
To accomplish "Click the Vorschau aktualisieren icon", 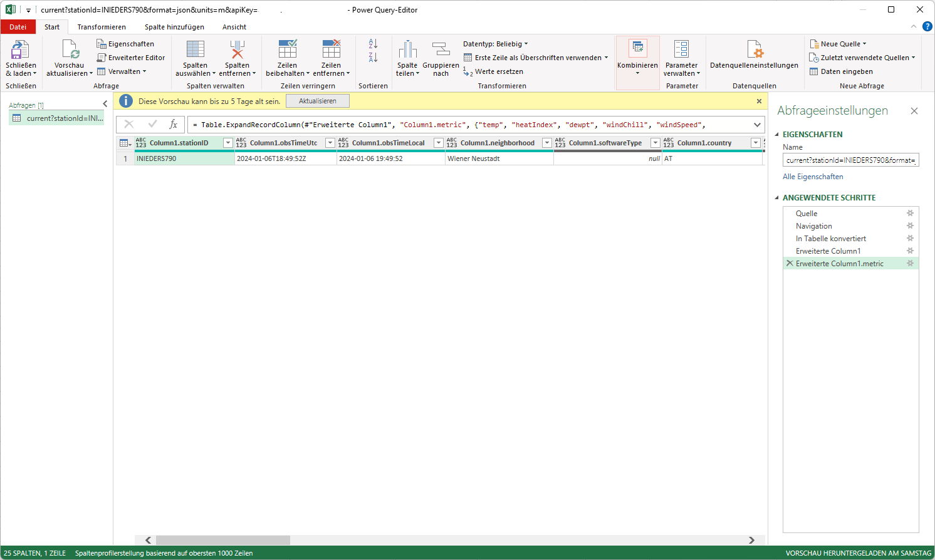I will coord(70,49).
